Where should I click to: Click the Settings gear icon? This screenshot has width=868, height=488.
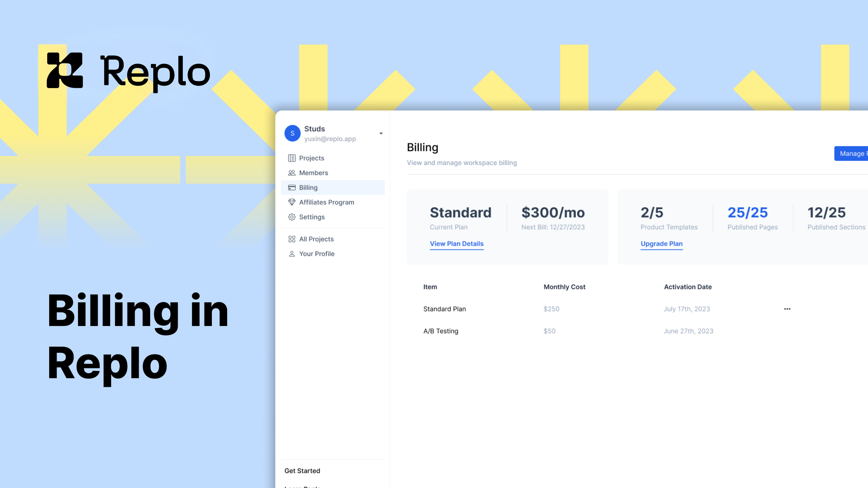tap(292, 217)
